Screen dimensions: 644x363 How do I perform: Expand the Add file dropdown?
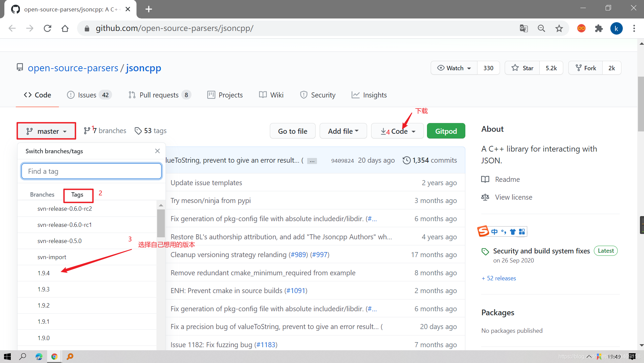pos(343,131)
